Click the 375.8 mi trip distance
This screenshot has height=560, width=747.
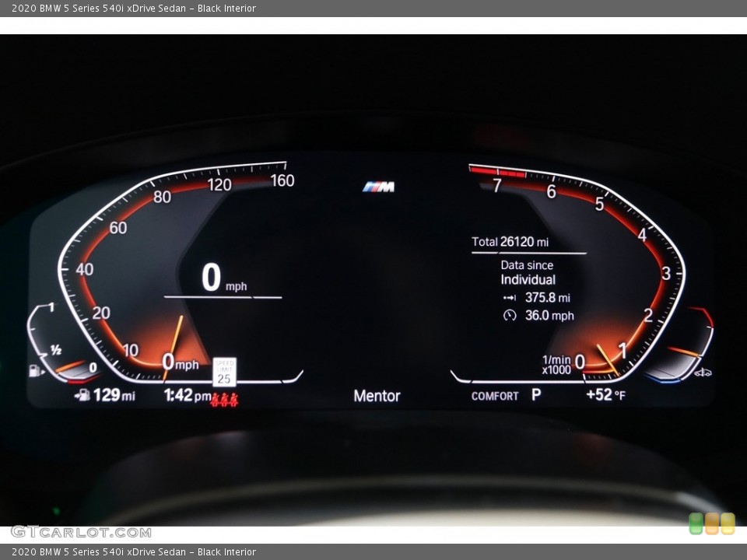[547, 298]
